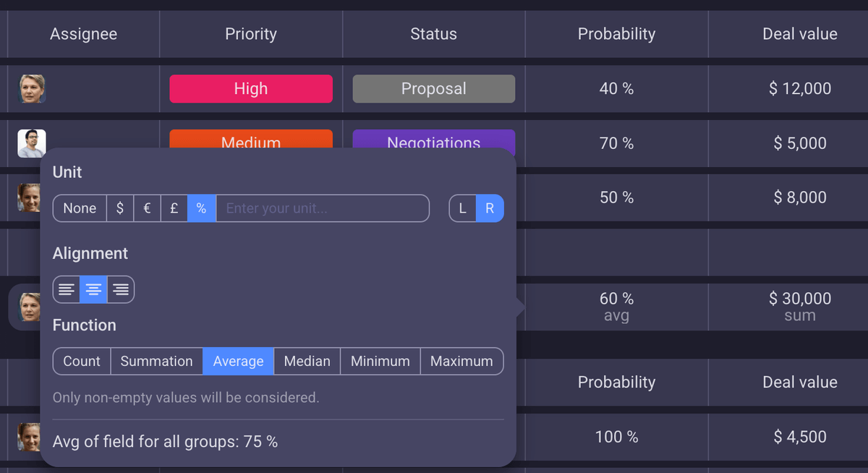The width and height of the screenshot is (868, 473).
Task: Switch function to Median
Action: 307,361
